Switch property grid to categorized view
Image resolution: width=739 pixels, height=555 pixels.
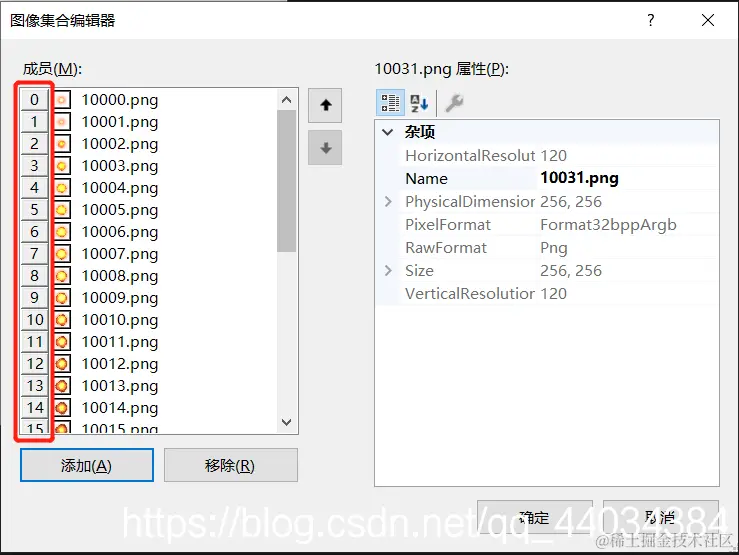pyautogui.click(x=390, y=103)
